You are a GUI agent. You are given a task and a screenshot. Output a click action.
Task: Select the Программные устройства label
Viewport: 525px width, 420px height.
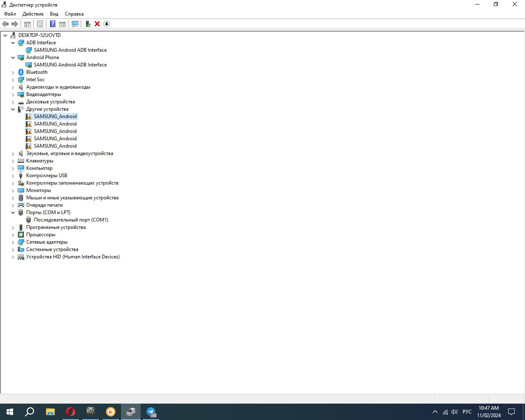(56, 227)
